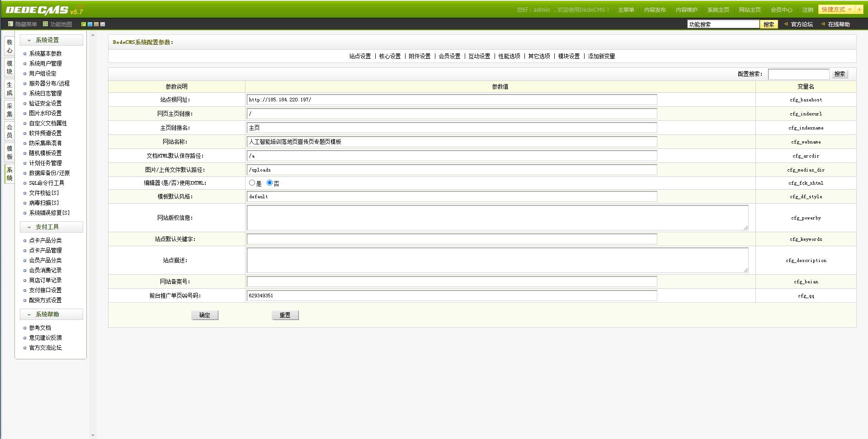The image size is (868, 439).
Task: Open 病毒扫描[S] in the sidebar
Action: click(x=44, y=203)
